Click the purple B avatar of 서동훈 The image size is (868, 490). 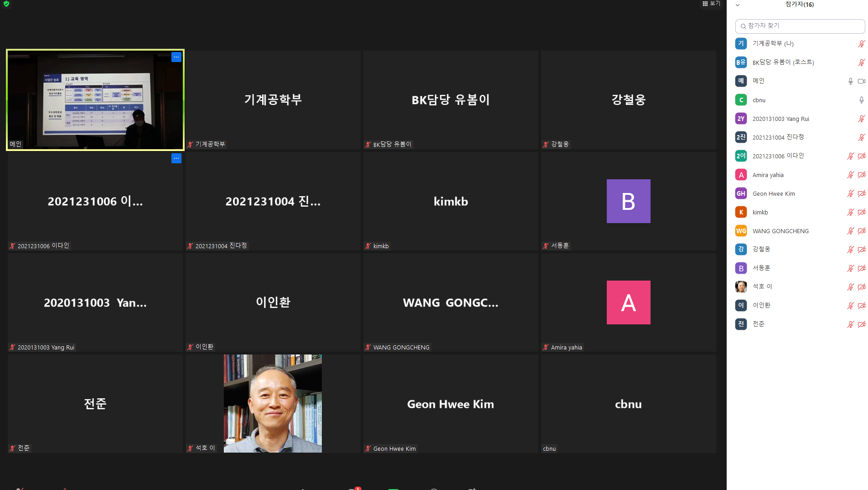628,201
